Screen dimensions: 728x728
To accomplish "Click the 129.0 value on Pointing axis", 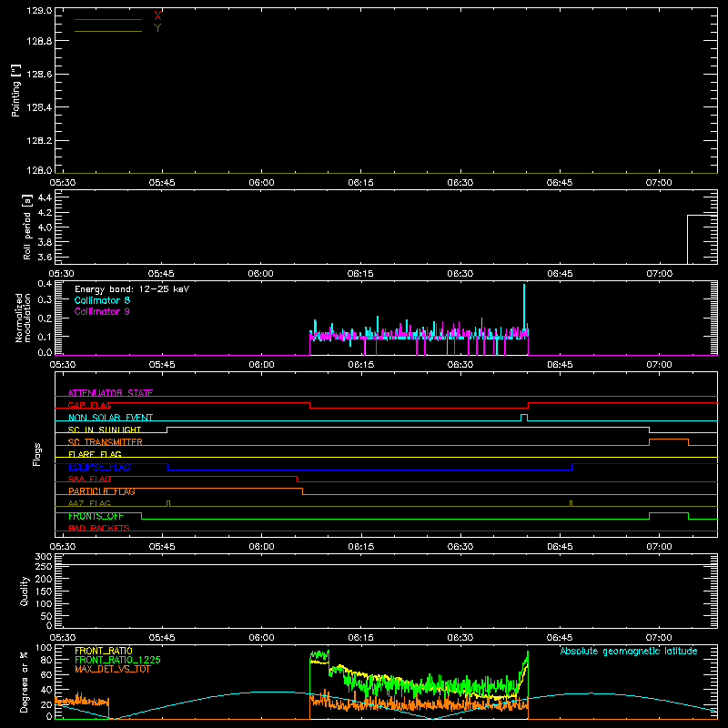I will coord(39,11).
